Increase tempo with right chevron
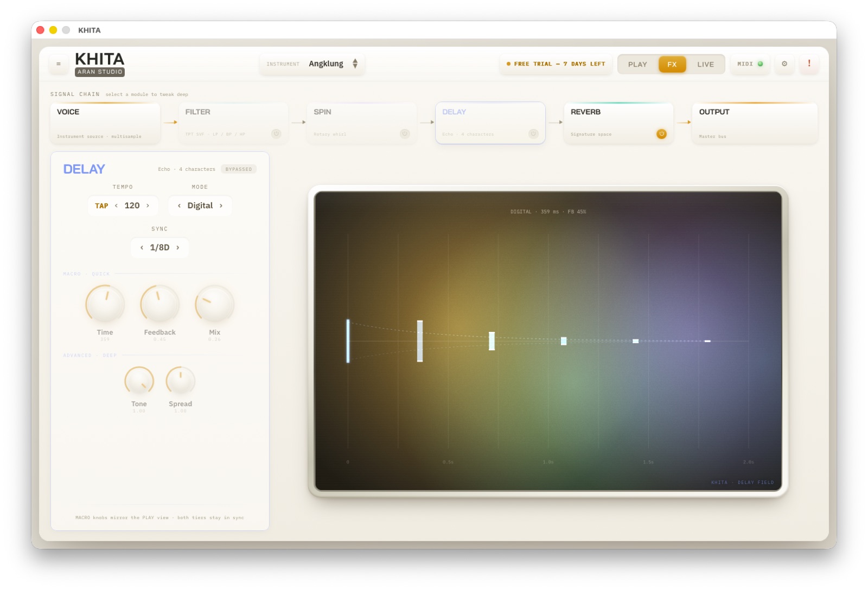 [148, 206]
